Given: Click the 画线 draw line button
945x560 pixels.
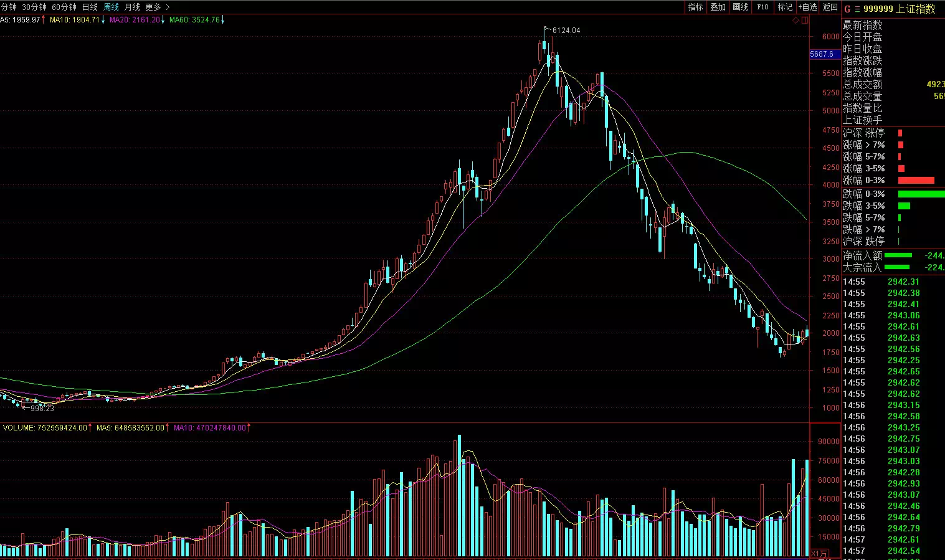Looking at the screenshot, I should (x=740, y=7).
